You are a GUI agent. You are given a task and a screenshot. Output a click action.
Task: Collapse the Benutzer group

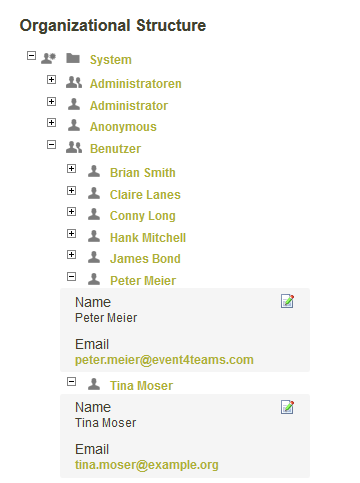pyautogui.click(x=51, y=145)
